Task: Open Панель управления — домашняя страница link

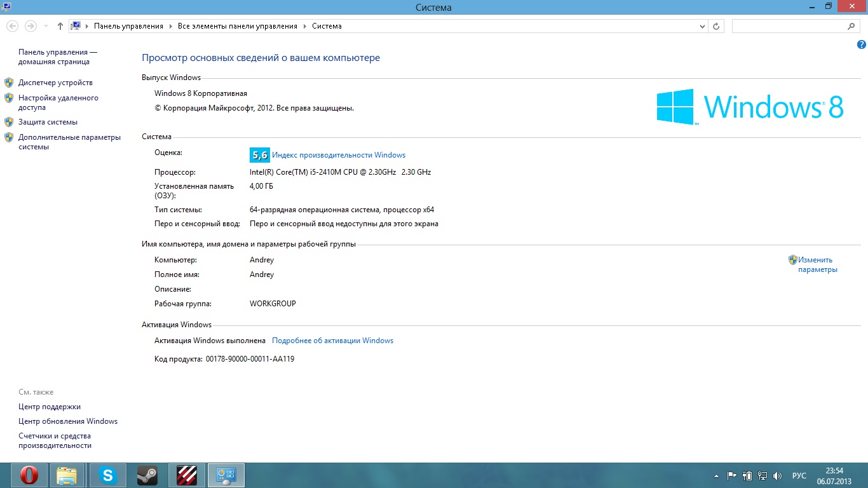Action: pos(58,57)
